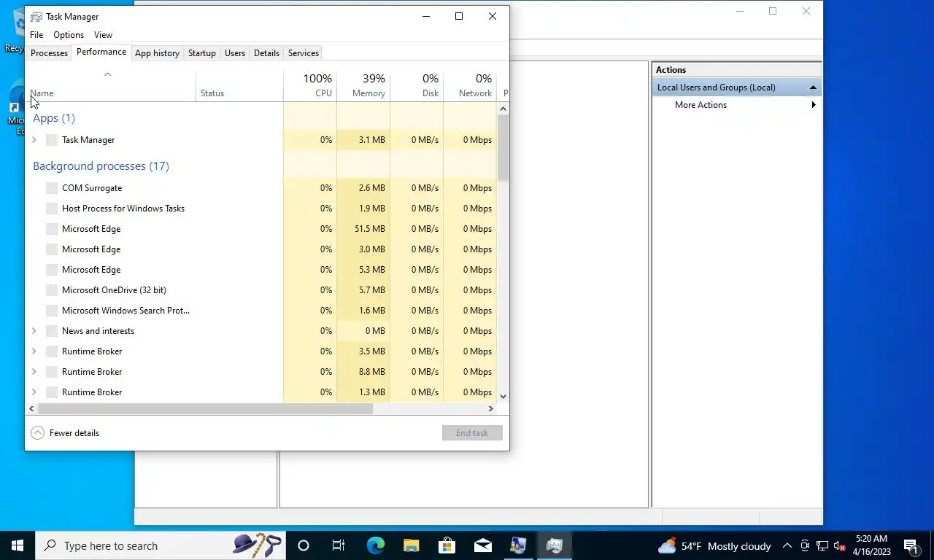Click the News and interests process icon
Screen dimensions: 934x560
(x=52, y=331)
